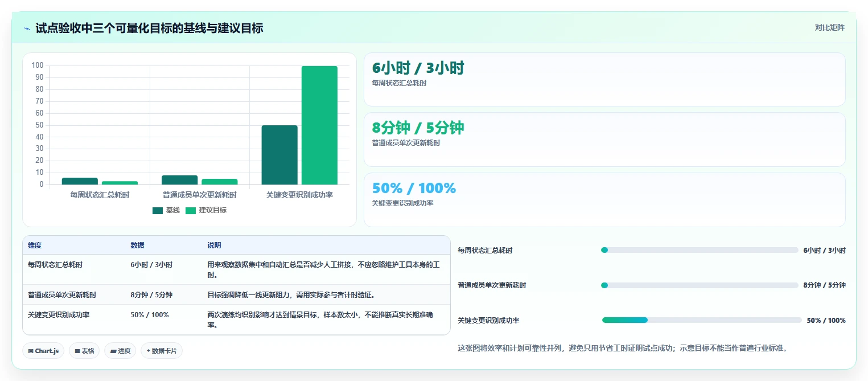Viewport: 868px width, 381px height.
Task: Click the table row label 普通成员单次更新耗时
Action: (62, 295)
